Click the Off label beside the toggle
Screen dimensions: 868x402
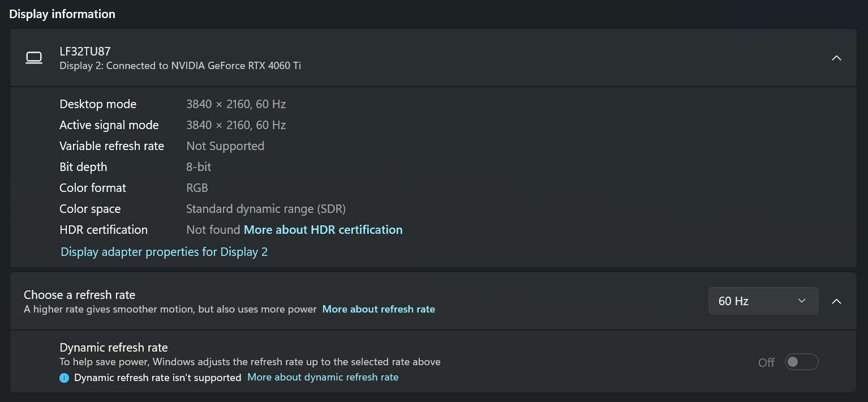coord(766,362)
